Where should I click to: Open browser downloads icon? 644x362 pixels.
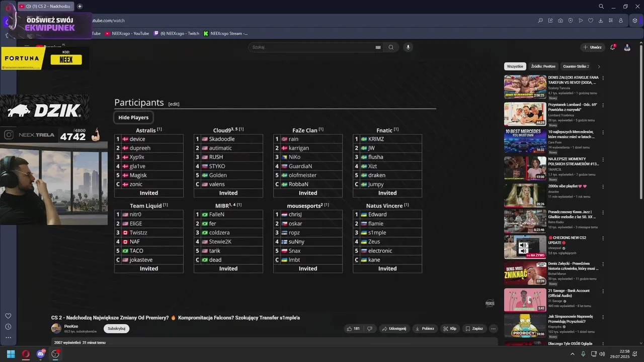pyautogui.click(x=601, y=21)
